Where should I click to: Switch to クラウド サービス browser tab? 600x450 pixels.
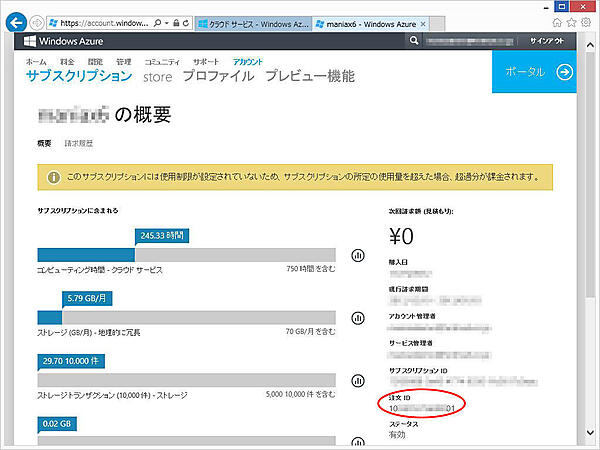[x=252, y=22]
